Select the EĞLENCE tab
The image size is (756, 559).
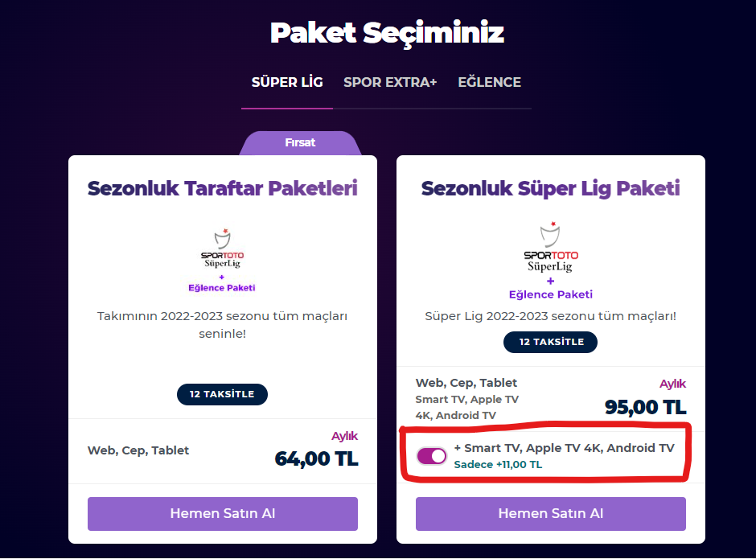coord(489,82)
